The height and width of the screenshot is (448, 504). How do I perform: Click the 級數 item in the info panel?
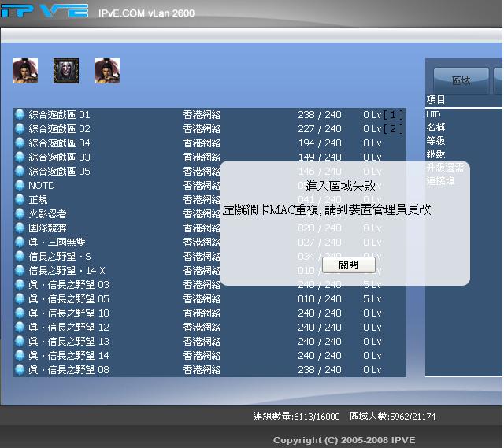coord(435,154)
